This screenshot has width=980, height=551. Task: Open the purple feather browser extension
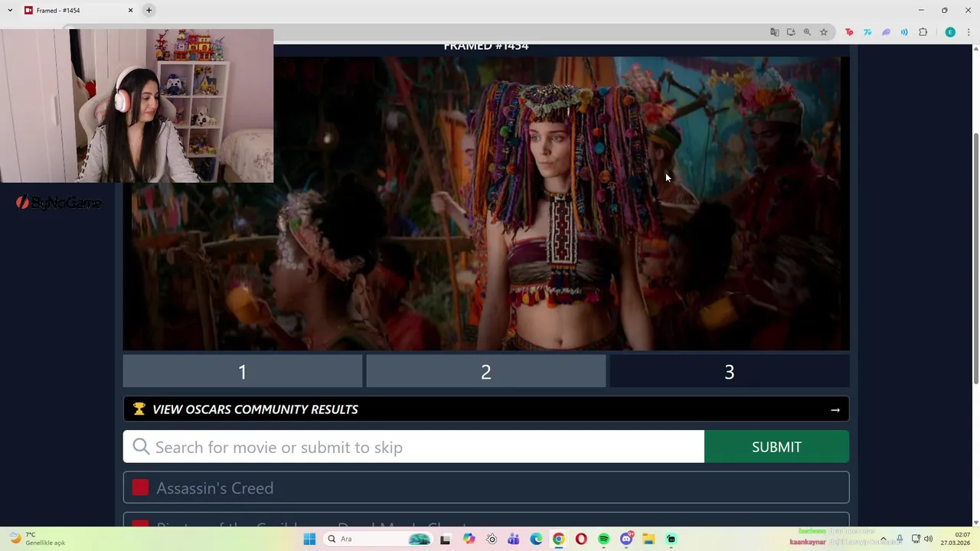pyautogui.click(x=886, y=32)
